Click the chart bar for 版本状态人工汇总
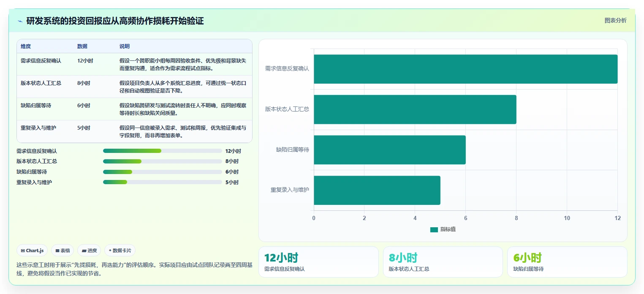Image resolution: width=644 pixels, height=294 pixels. 415,109
